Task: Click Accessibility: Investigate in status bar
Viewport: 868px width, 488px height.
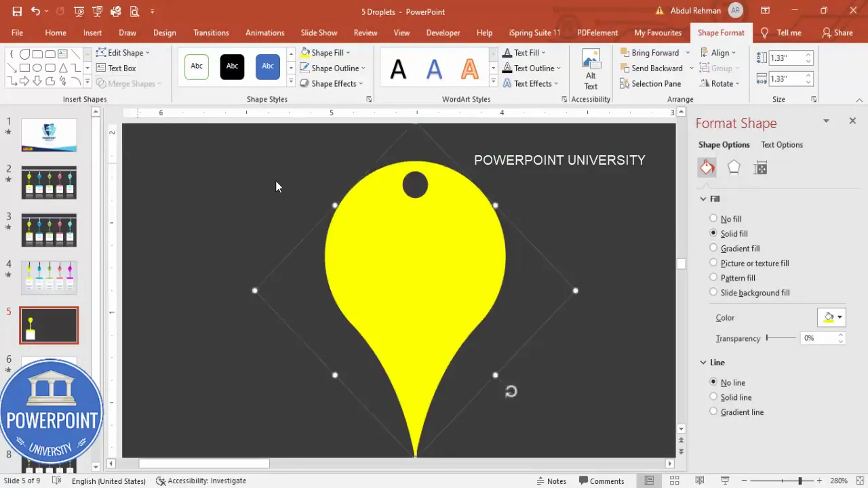Action: pyautogui.click(x=201, y=481)
